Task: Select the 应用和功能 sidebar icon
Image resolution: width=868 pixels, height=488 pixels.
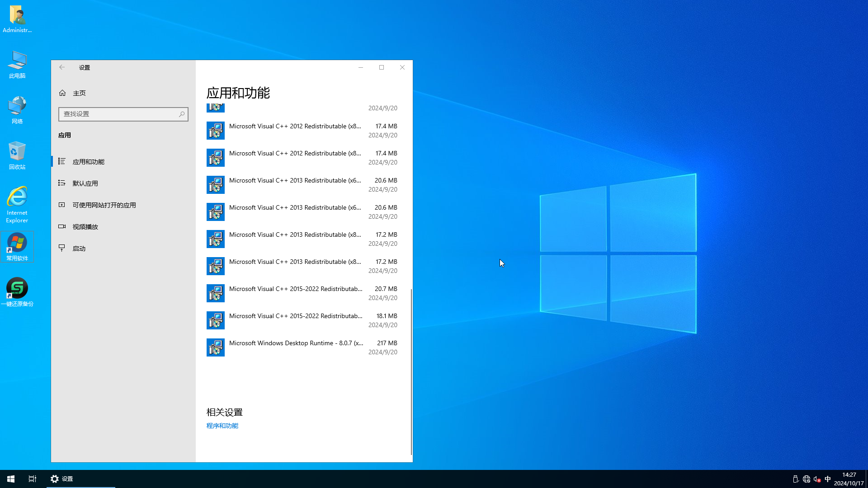Action: (x=62, y=161)
